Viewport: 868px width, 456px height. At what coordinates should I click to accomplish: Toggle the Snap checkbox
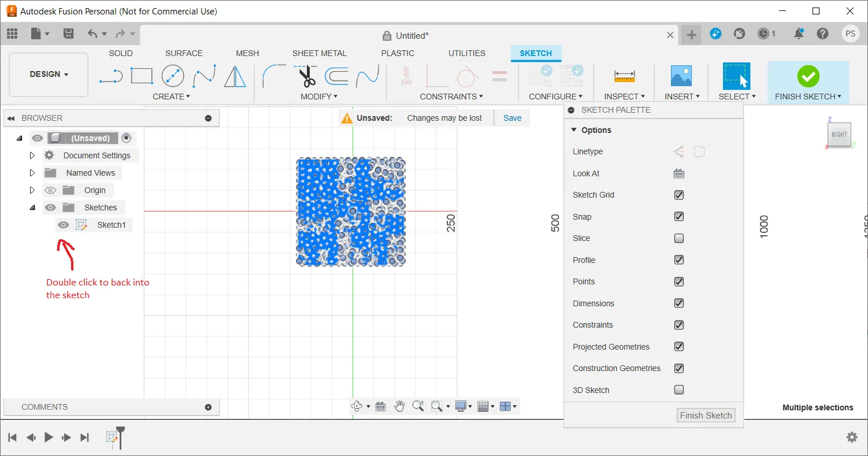pos(679,217)
